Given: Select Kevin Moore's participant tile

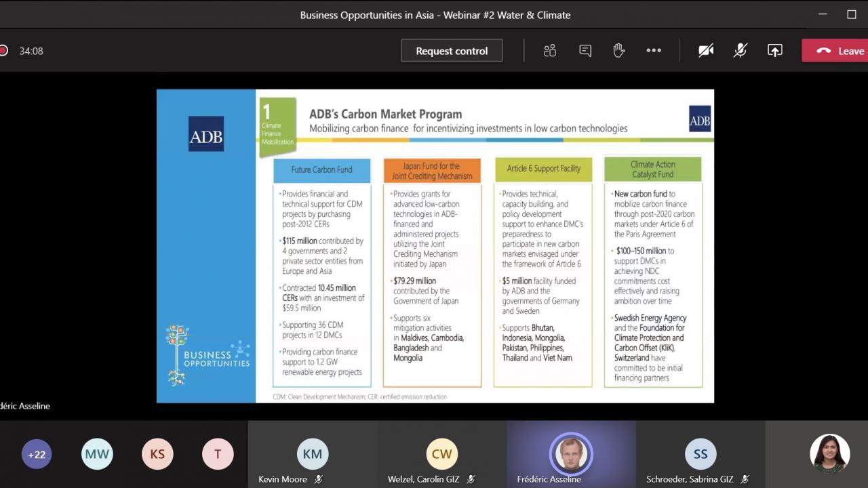Looking at the screenshot, I should coord(313,454).
